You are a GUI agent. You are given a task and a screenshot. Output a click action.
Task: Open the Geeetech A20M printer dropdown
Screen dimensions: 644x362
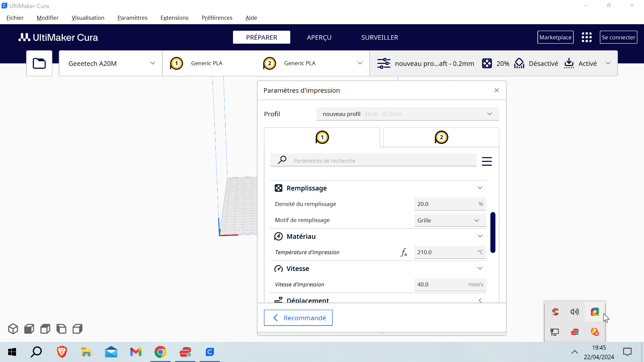(111, 63)
